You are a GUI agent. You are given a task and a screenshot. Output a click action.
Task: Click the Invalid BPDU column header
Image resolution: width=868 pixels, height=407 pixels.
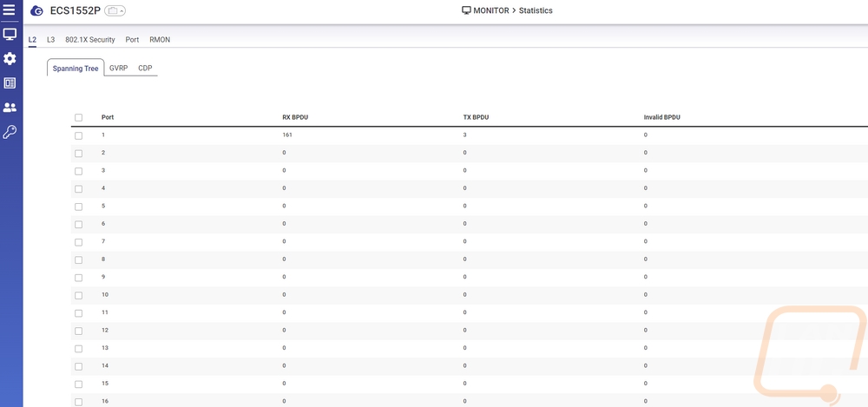[x=661, y=117]
